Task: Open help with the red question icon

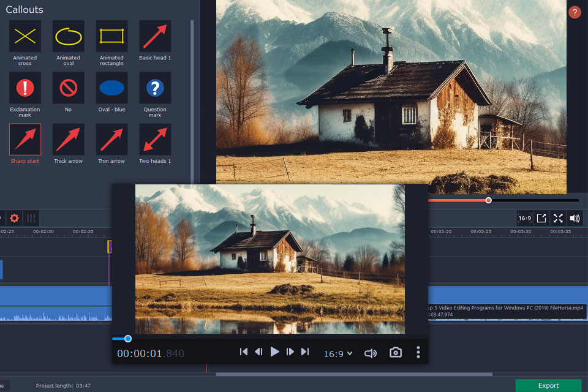Action: (575, 12)
